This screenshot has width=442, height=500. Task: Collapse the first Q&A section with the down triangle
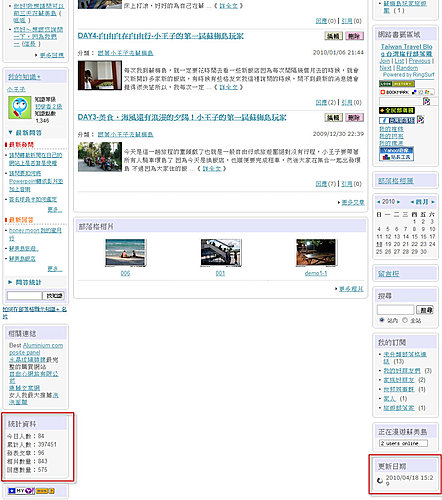(10, 133)
